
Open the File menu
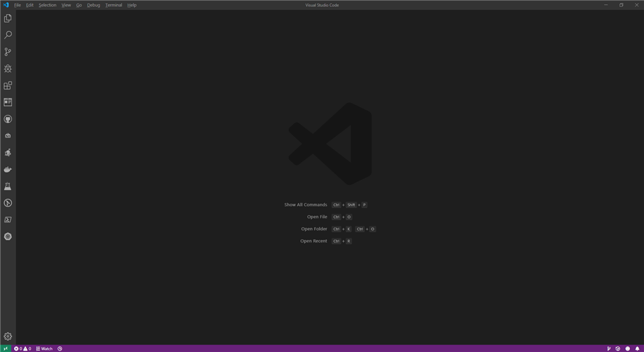click(17, 5)
